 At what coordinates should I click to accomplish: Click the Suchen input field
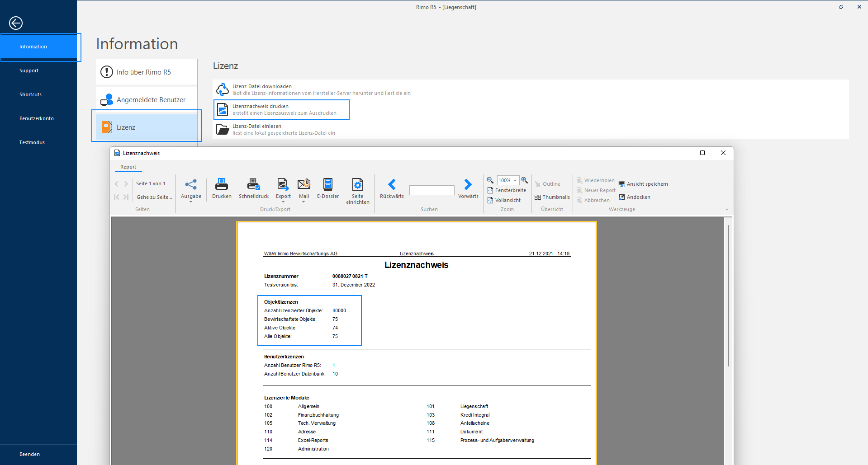click(x=432, y=190)
